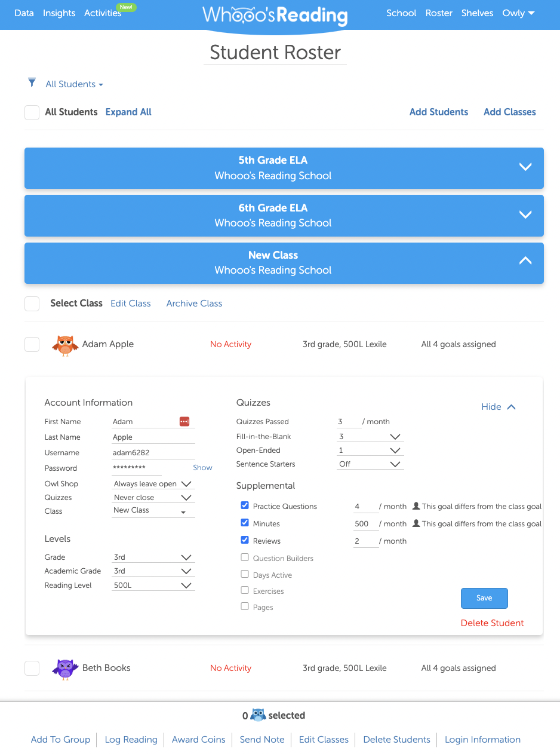Viewport: 560px width, 754px height.
Task: Click the Whooo's Reading logo
Action: [x=275, y=16]
